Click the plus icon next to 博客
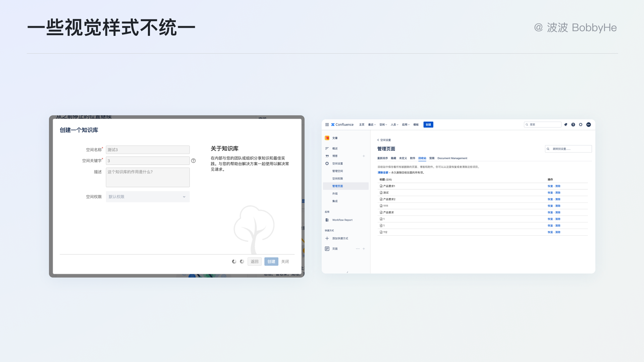The width and height of the screenshot is (644, 362). [364, 156]
